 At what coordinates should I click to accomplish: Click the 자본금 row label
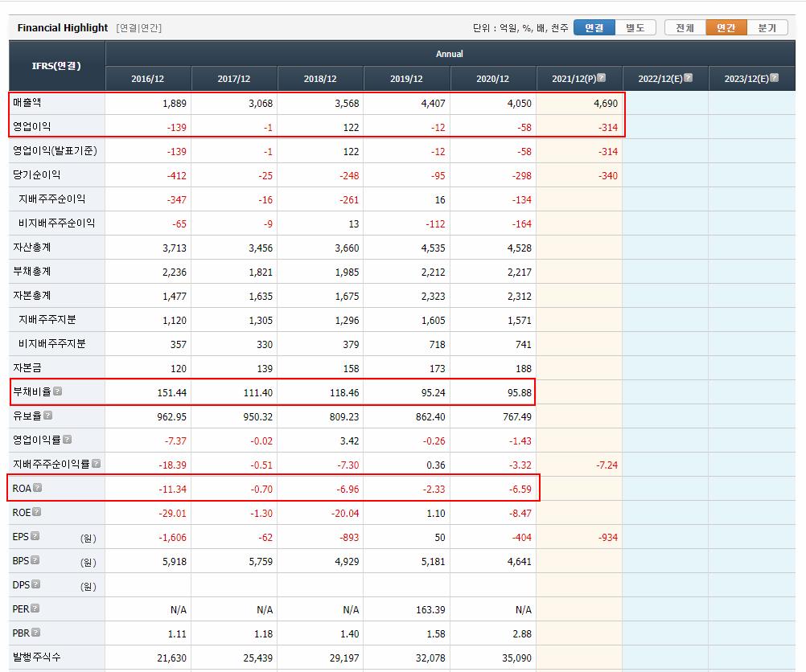pyautogui.click(x=27, y=368)
